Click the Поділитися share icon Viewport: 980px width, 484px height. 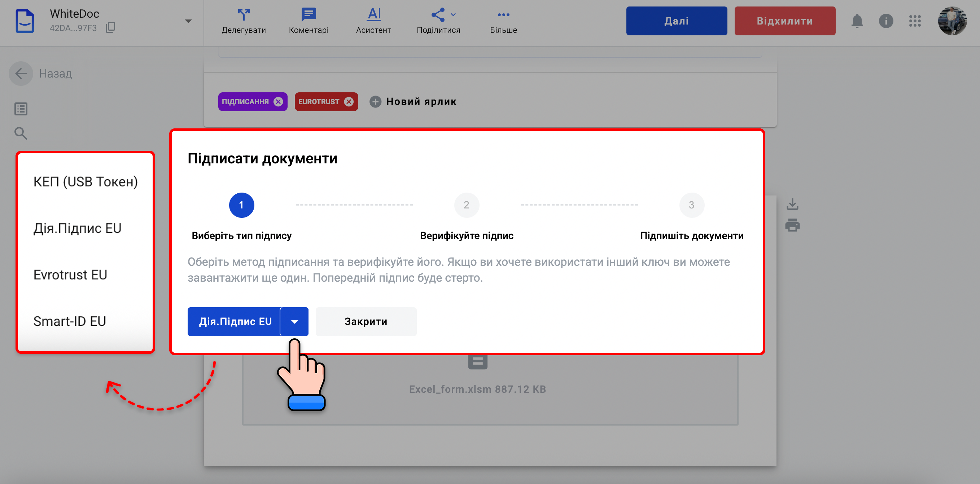pos(438,15)
